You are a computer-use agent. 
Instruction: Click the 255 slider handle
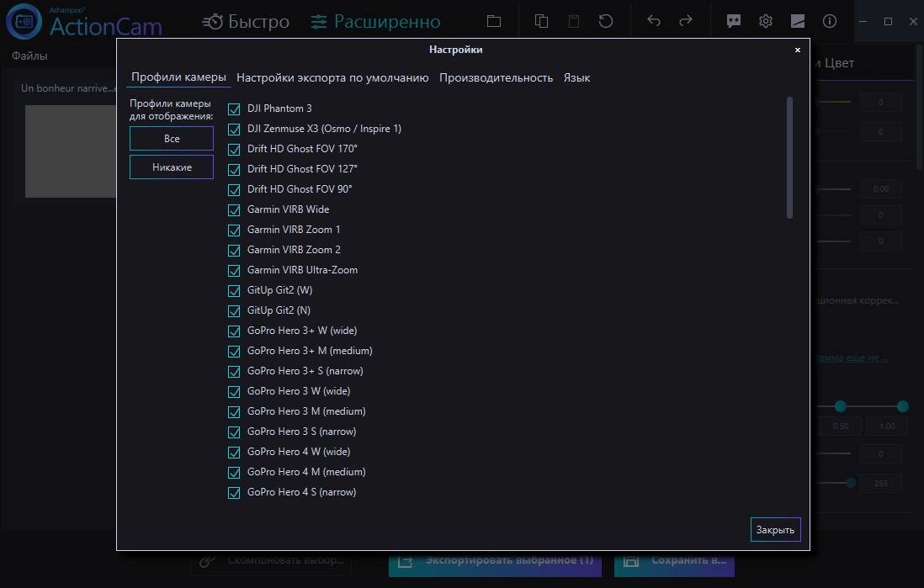850,483
